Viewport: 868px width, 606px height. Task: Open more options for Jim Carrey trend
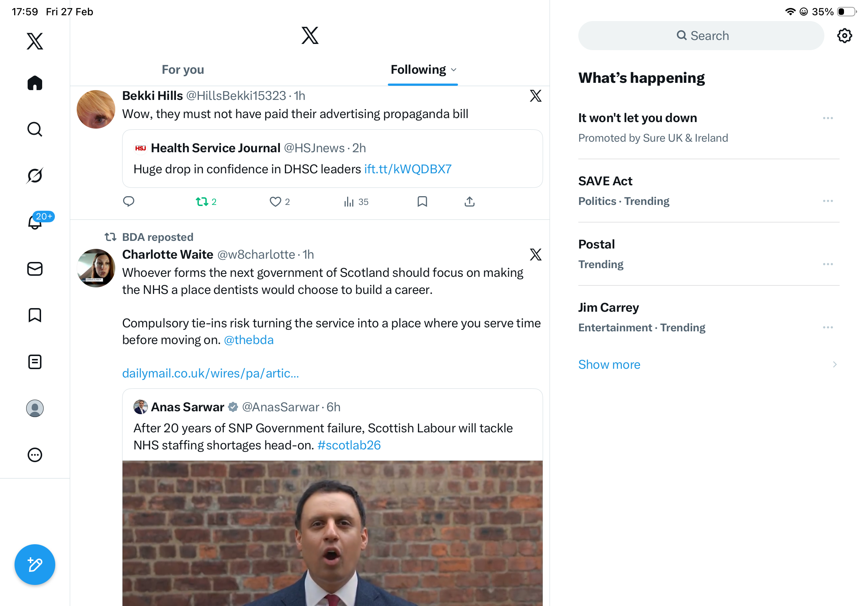827,327
